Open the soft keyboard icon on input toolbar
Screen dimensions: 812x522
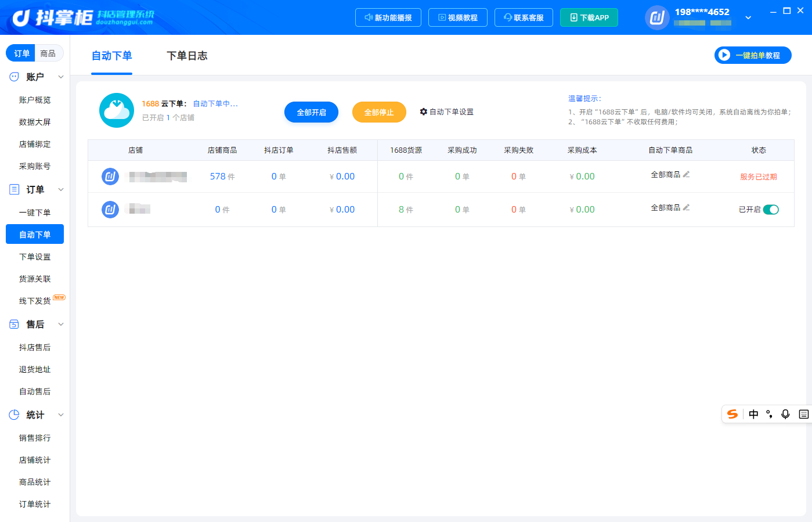(x=804, y=414)
